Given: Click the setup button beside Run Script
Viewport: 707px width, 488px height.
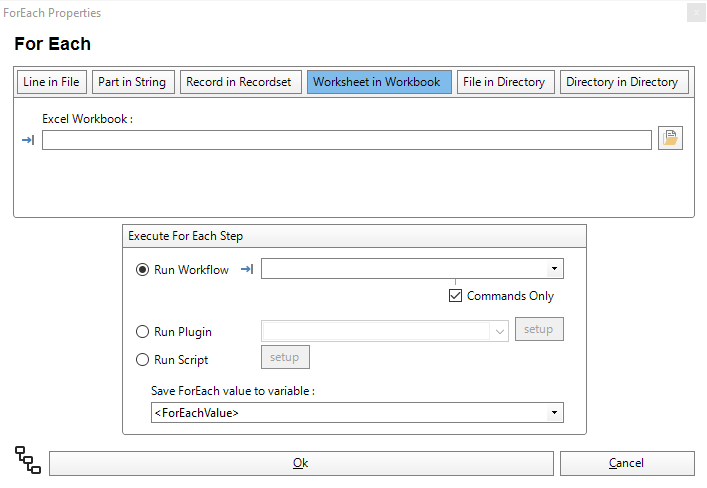Looking at the screenshot, I should click(285, 357).
